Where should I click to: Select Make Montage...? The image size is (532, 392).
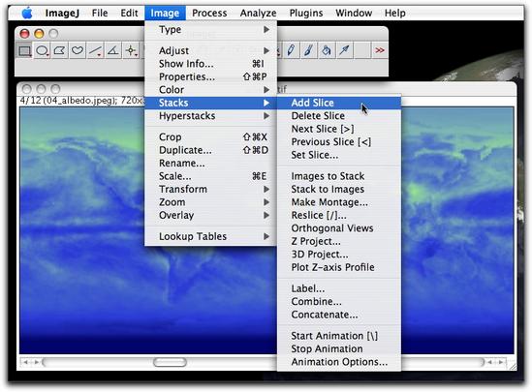coord(339,202)
